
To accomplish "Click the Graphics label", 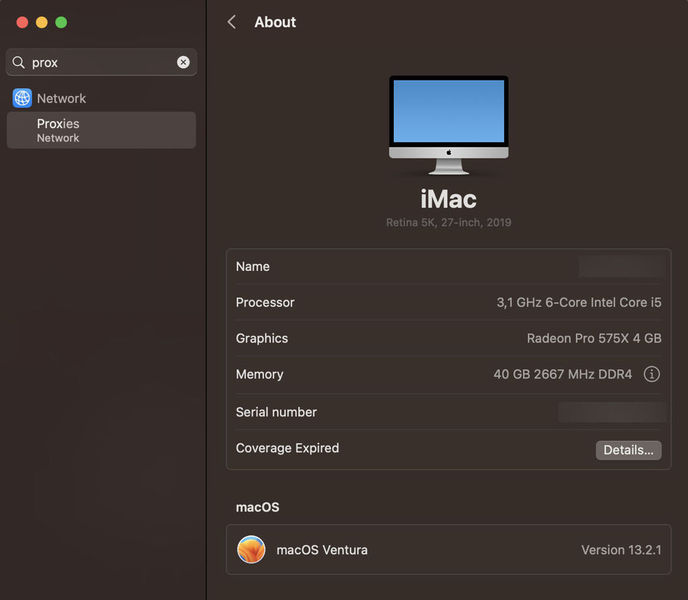I will tap(262, 338).
